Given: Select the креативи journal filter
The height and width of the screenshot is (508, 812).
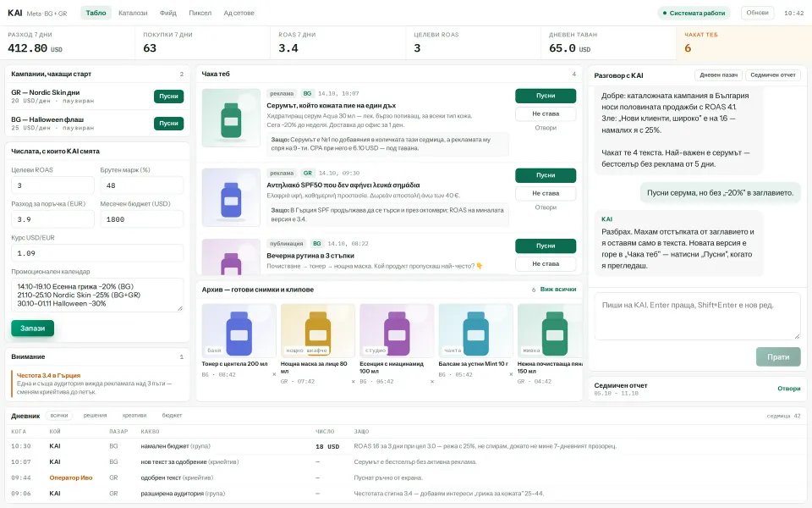Looking at the screenshot, I should pos(134,415).
